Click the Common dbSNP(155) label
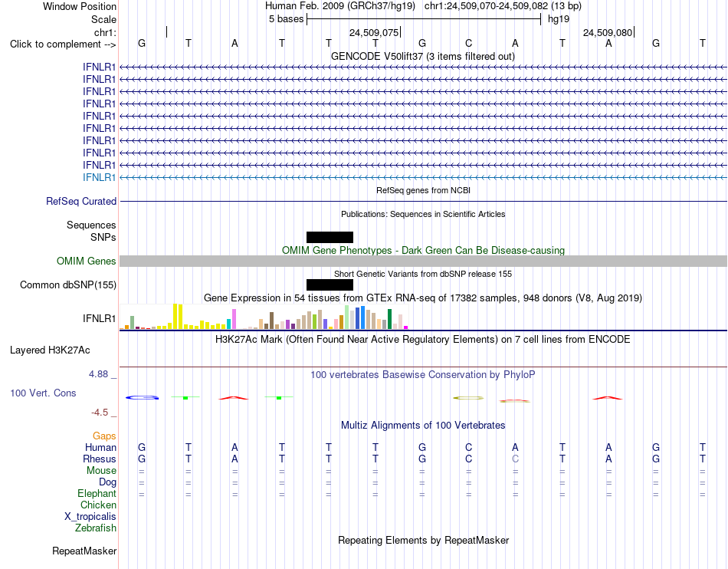Image resolution: width=728 pixels, height=569 pixels. tap(67, 284)
